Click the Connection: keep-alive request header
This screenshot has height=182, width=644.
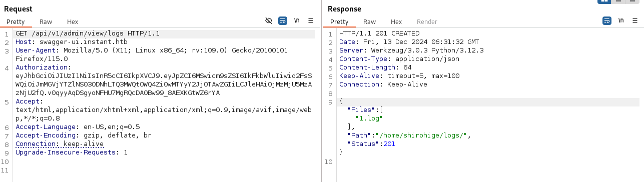(60, 144)
